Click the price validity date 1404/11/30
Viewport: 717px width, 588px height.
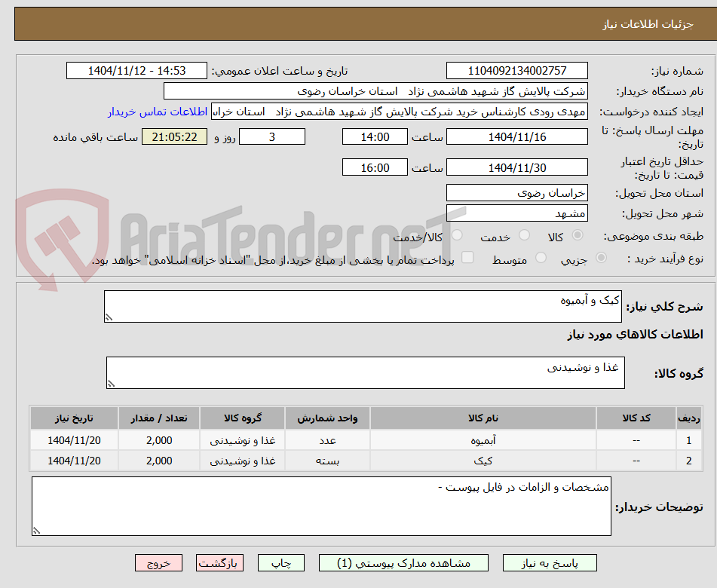click(x=516, y=167)
